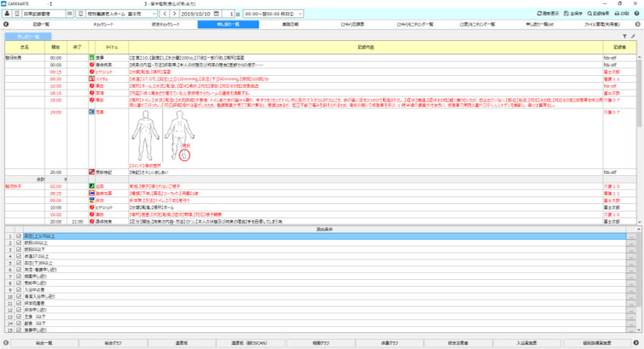Image resolution: width=644 pixels, height=349 pixels.
Task: Click the 申し送り一覧 sub-tab above the table
Action: 28,36
